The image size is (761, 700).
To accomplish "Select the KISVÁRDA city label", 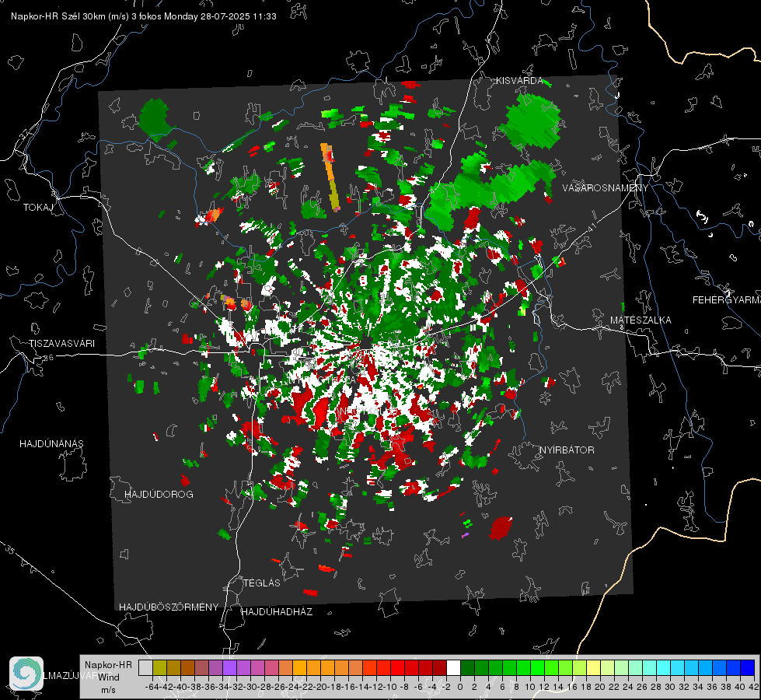I will coord(518,81).
